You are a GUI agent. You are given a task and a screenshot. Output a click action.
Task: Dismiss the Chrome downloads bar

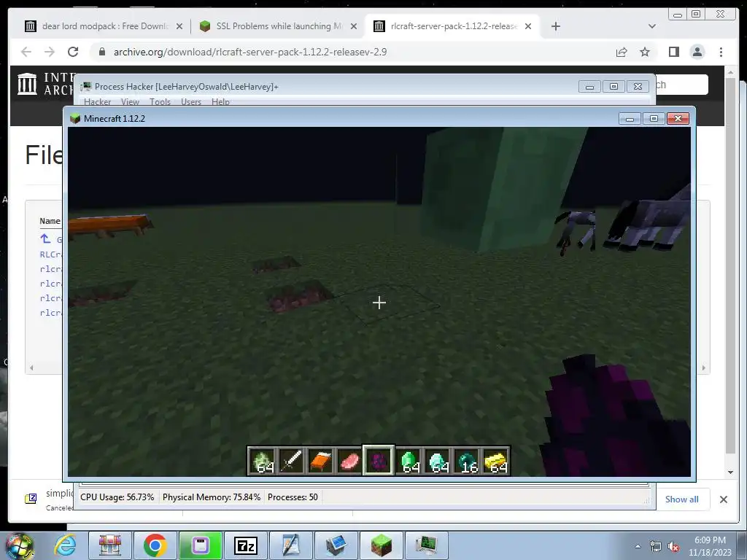tap(723, 499)
